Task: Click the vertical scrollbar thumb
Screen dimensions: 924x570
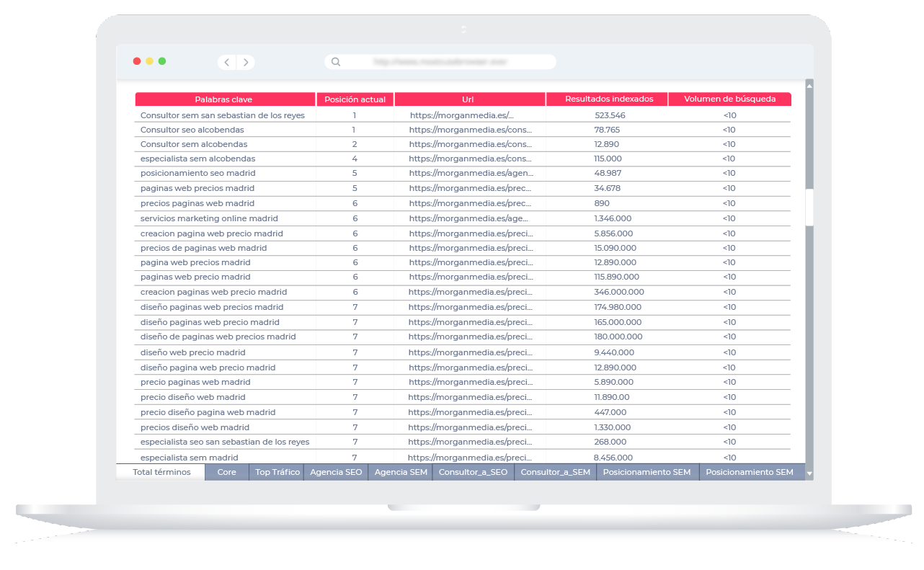Action: point(809,208)
